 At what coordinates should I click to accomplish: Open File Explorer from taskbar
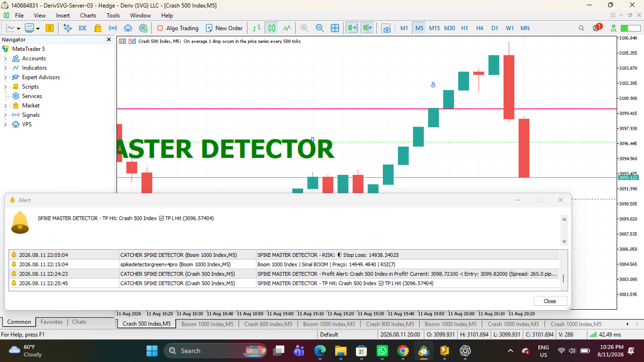click(341, 351)
